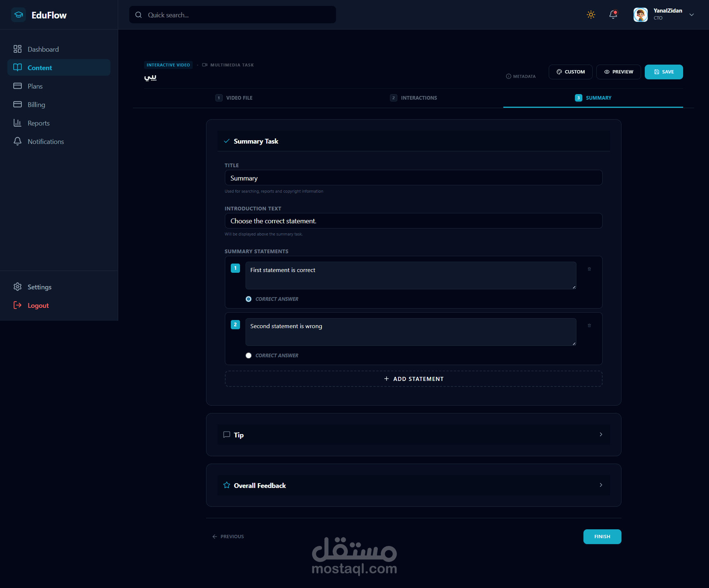This screenshot has height=588, width=709.
Task: Open Reports from the sidebar
Action: coord(38,123)
